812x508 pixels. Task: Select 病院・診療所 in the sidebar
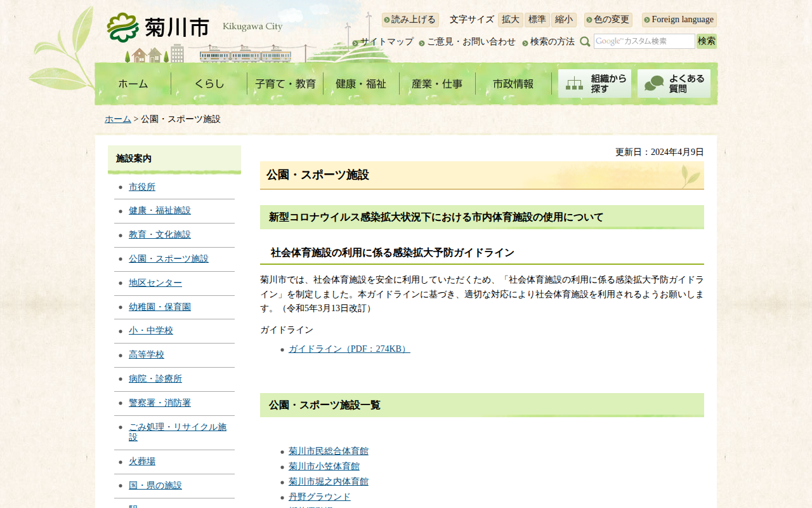[155, 378]
